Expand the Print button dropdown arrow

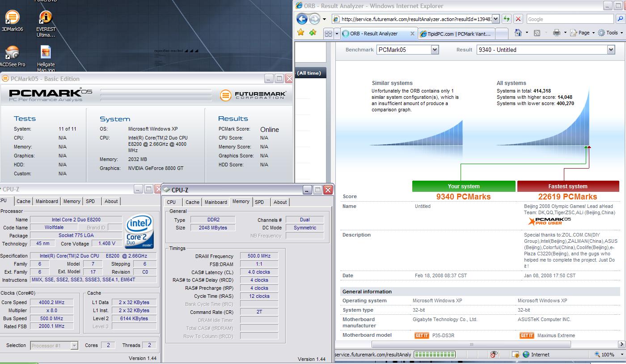tap(566, 33)
